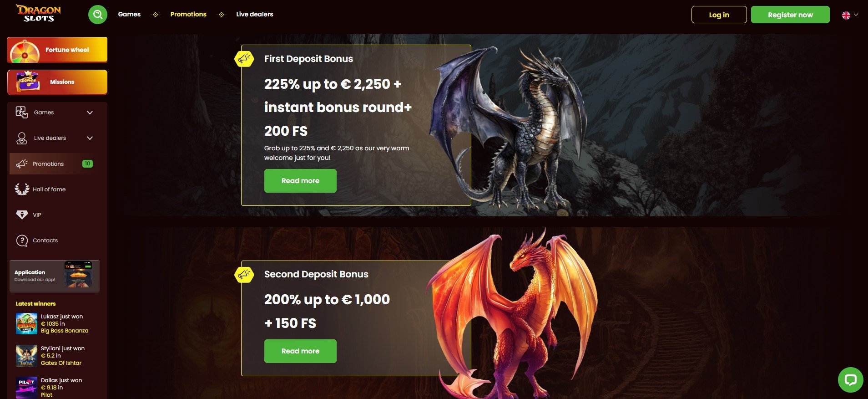Screen dimensions: 868x399
Task: Click the Log in button
Action: click(719, 15)
